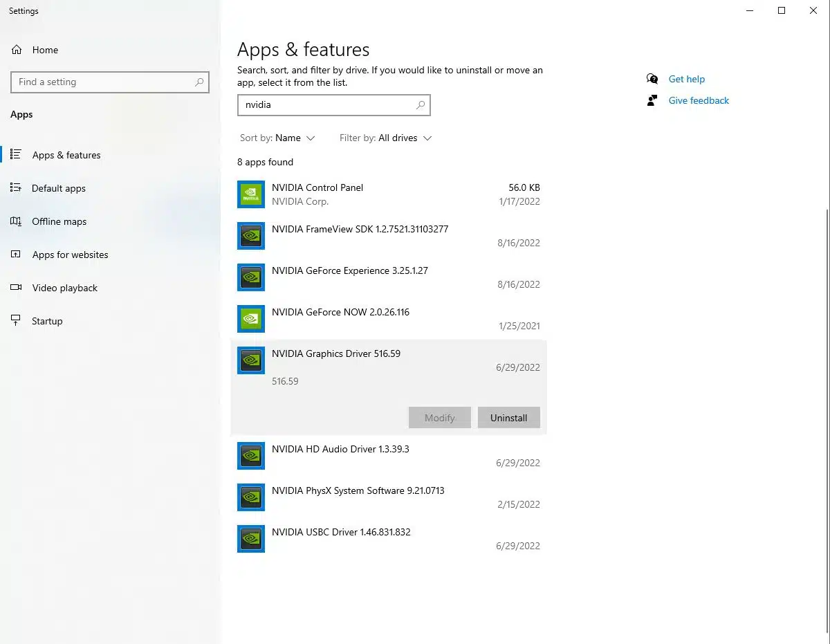Click the Offline maps sidebar icon
This screenshot has height=644, width=830.
16,221
